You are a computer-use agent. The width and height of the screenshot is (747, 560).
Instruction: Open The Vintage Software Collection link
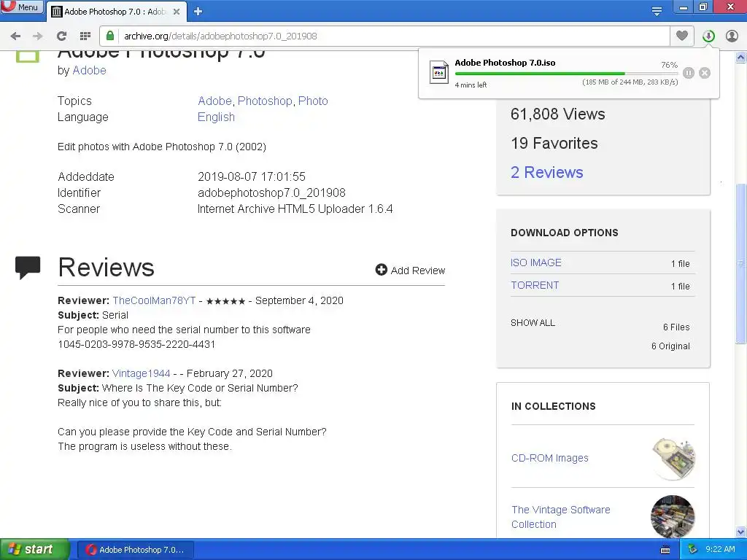click(x=561, y=517)
